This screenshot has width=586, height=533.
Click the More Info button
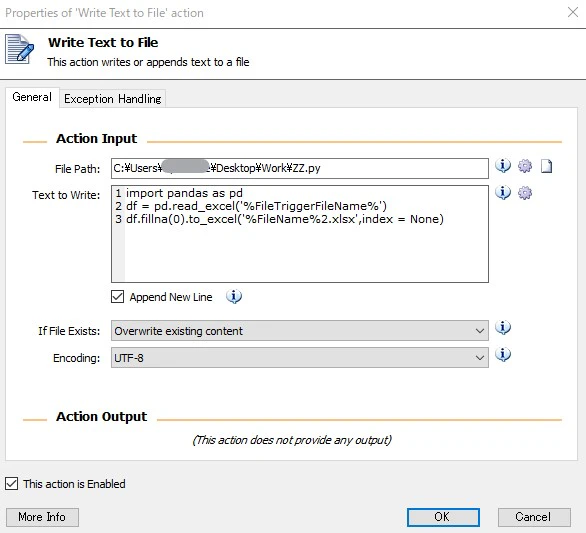tap(42, 517)
